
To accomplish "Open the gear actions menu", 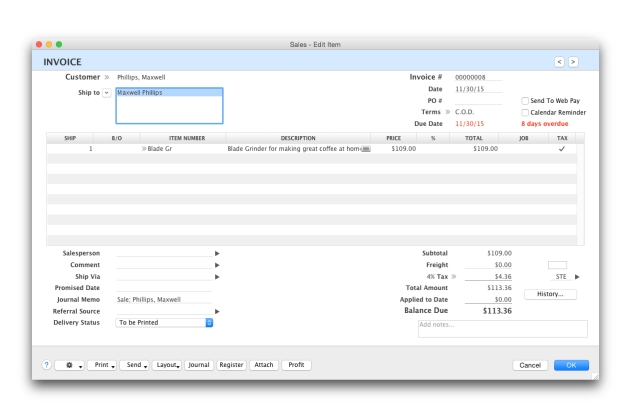I will point(69,365).
